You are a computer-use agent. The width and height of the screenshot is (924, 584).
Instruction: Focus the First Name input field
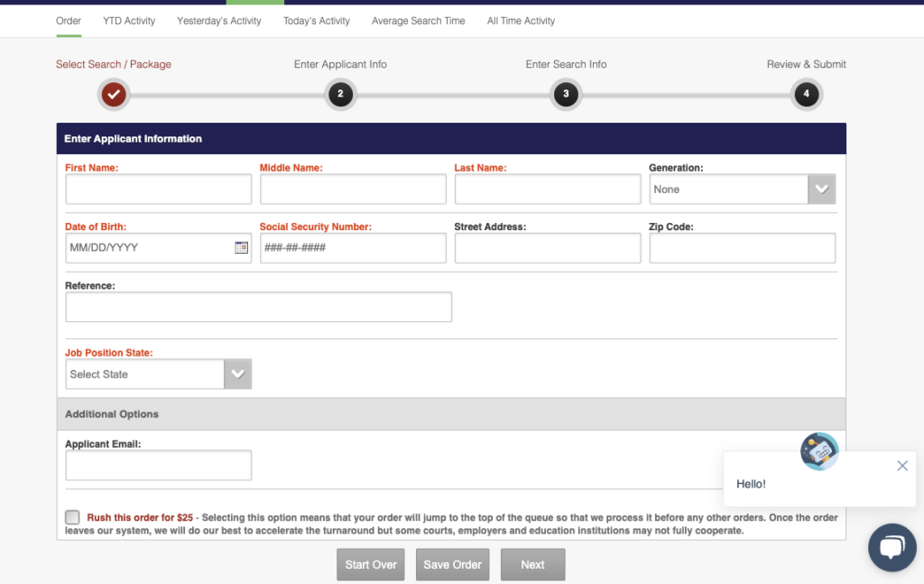click(x=159, y=190)
